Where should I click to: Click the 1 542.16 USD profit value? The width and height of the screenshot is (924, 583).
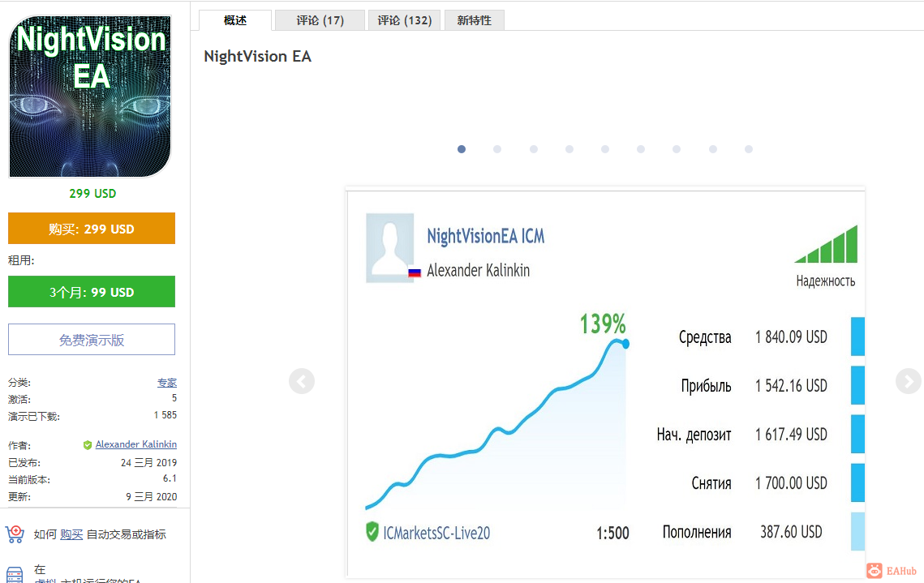(x=791, y=386)
